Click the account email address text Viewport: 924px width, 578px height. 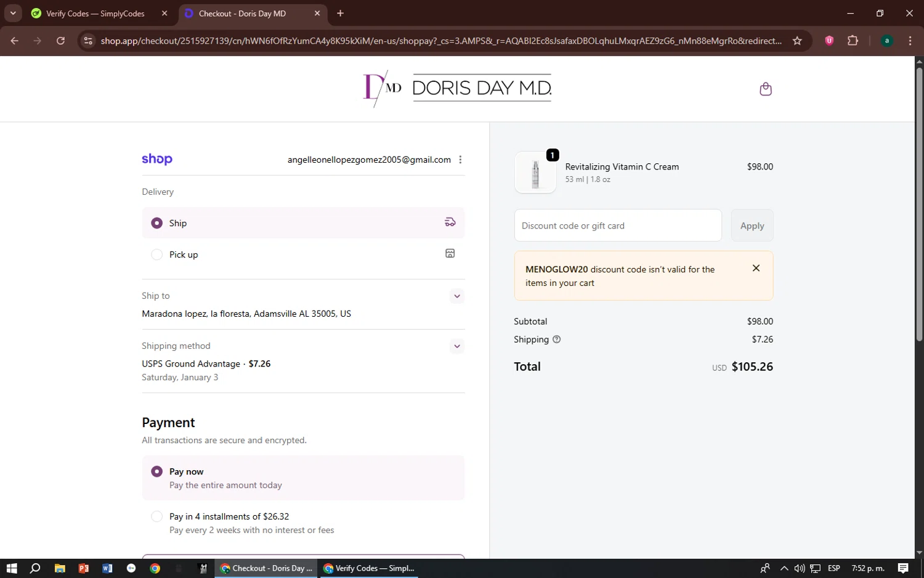pos(369,160)
